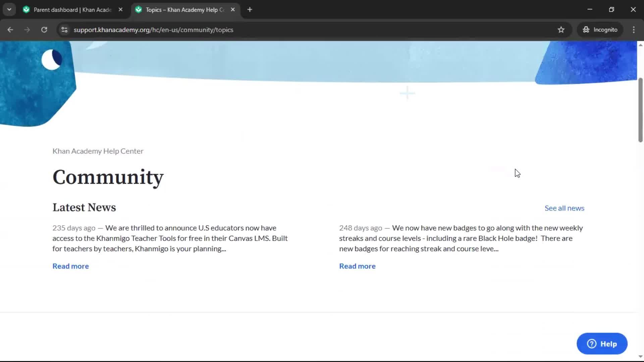
Task: Open the Help widget button
Action: tap(602, 344)
